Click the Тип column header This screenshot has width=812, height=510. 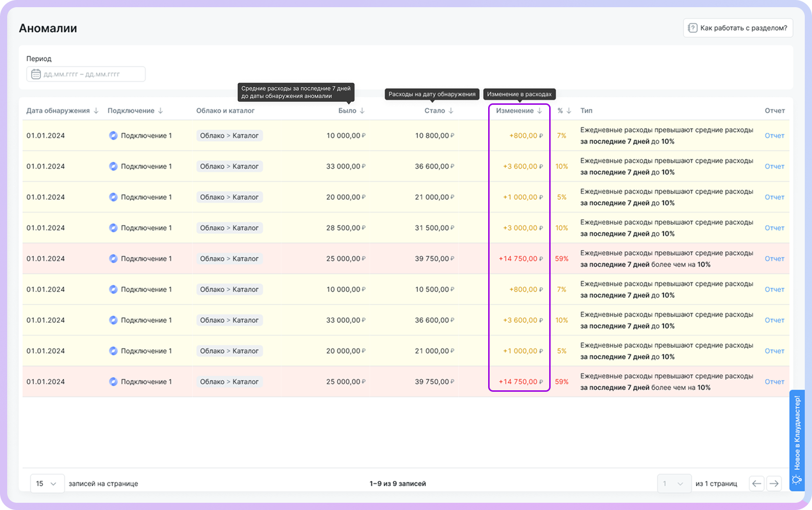pyautogui.click(x=586, y=111)
